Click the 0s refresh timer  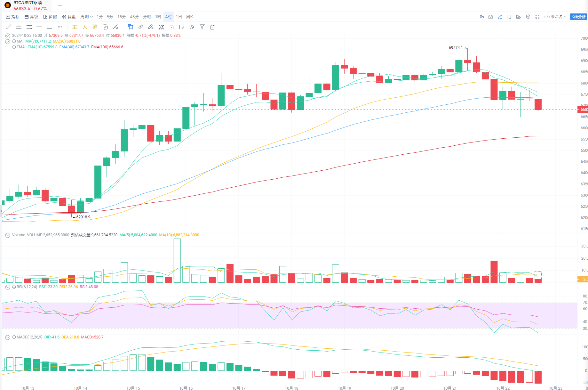482,17
